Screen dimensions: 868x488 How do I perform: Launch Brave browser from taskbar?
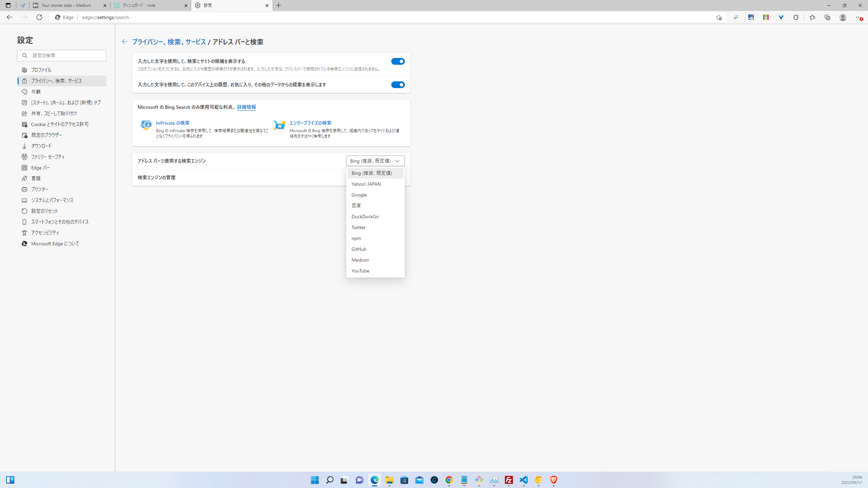point(553,480)
